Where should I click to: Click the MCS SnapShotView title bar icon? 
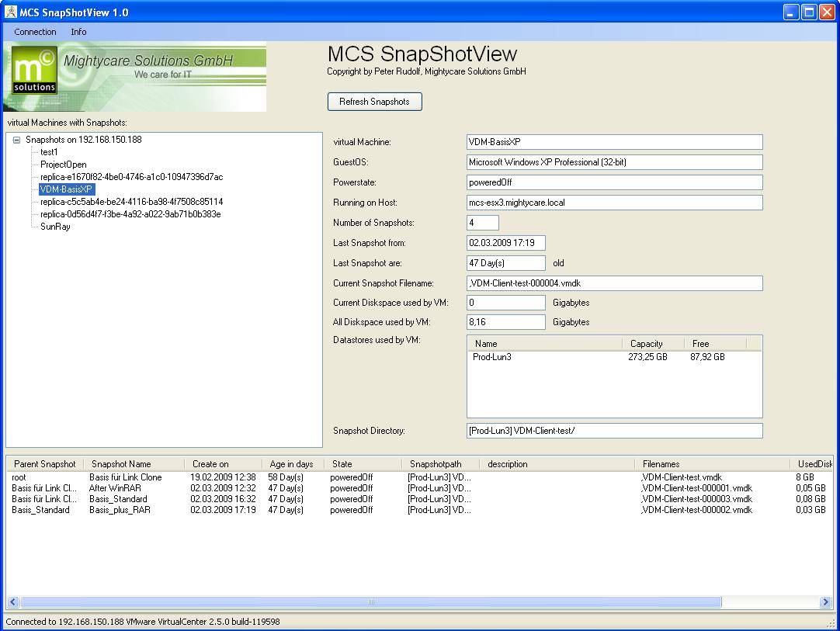tap(11, 12)
